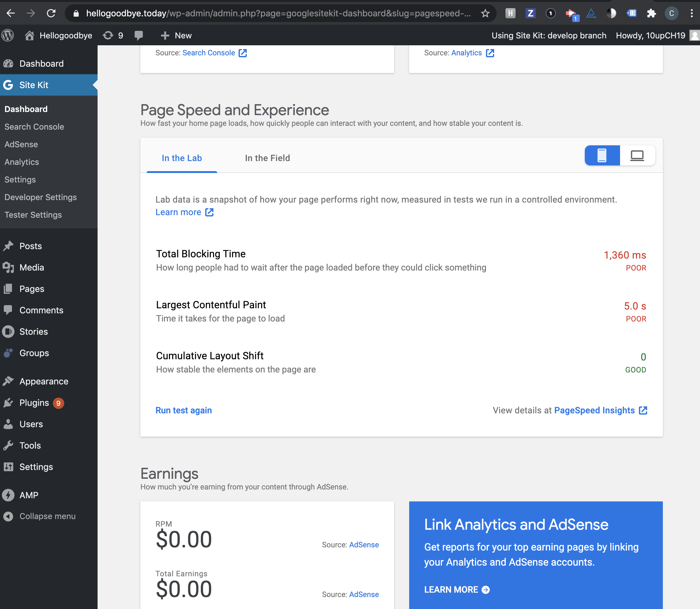Viewport: 700px width, 609px height.
Task: Click external icon beside PageSpeed Insights
Action: tap(643, 411)
